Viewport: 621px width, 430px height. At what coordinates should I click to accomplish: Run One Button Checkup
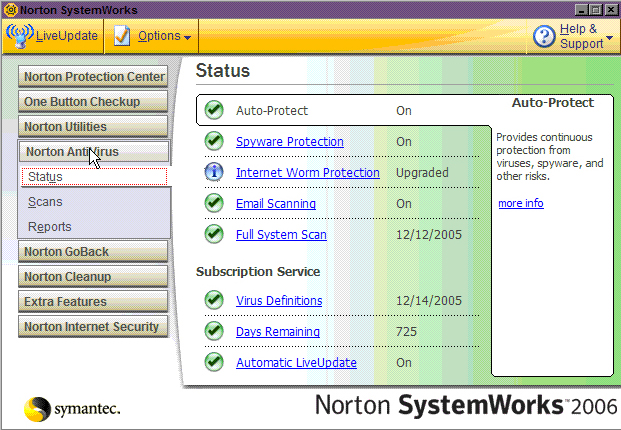(x=93, y=101)
